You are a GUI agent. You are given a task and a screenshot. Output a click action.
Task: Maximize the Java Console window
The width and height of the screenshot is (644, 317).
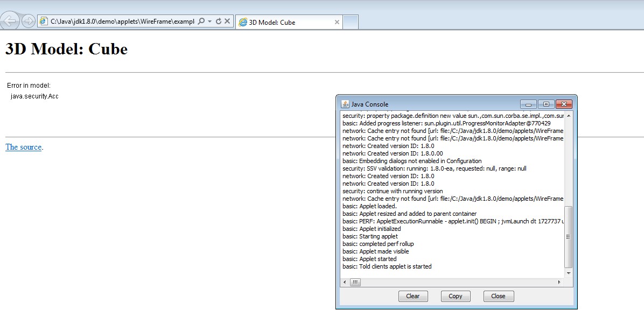point(546,104)
